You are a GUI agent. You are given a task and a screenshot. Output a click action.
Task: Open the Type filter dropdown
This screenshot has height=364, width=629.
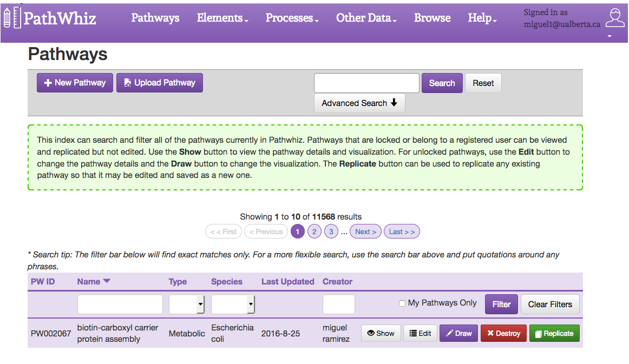tap(187, 305)
